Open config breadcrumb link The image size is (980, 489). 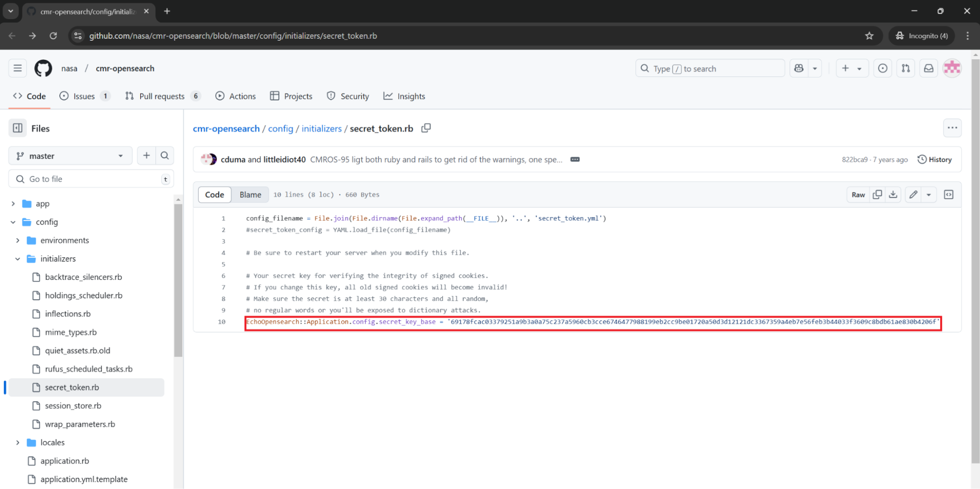coord(280,128)
